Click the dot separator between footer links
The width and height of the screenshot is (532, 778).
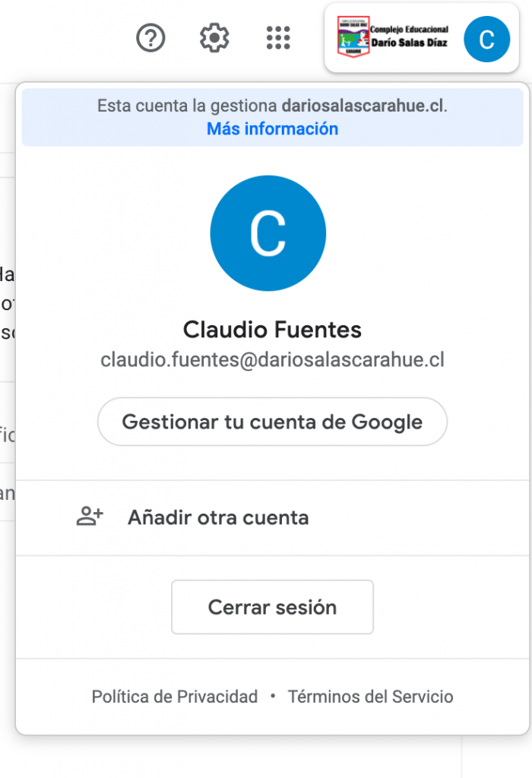click(x=273, y=696)
